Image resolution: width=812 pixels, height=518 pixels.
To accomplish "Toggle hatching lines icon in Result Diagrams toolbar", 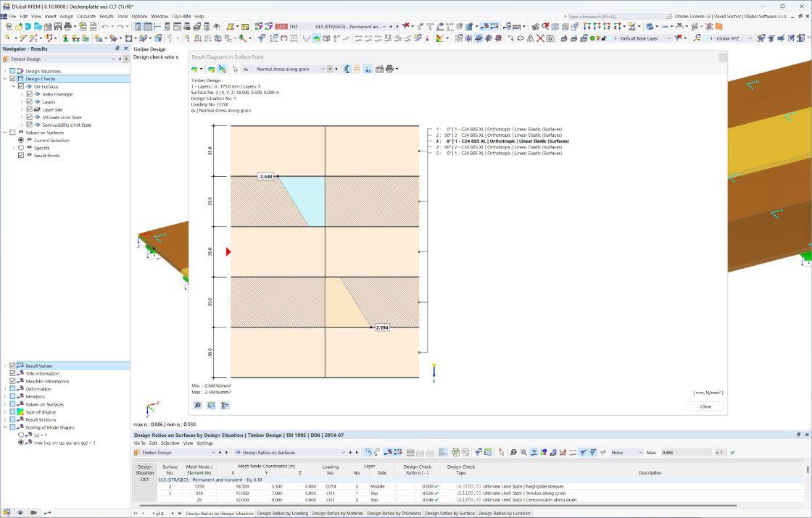I will [x=357, y=69].
